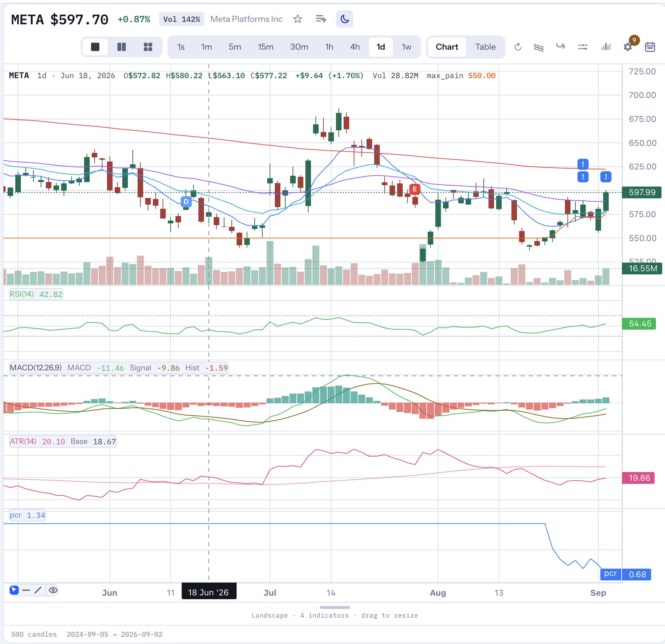This screenshot has height=644, width=665.
Task: Click the 500 candles status text
Action: pos(34,634)
